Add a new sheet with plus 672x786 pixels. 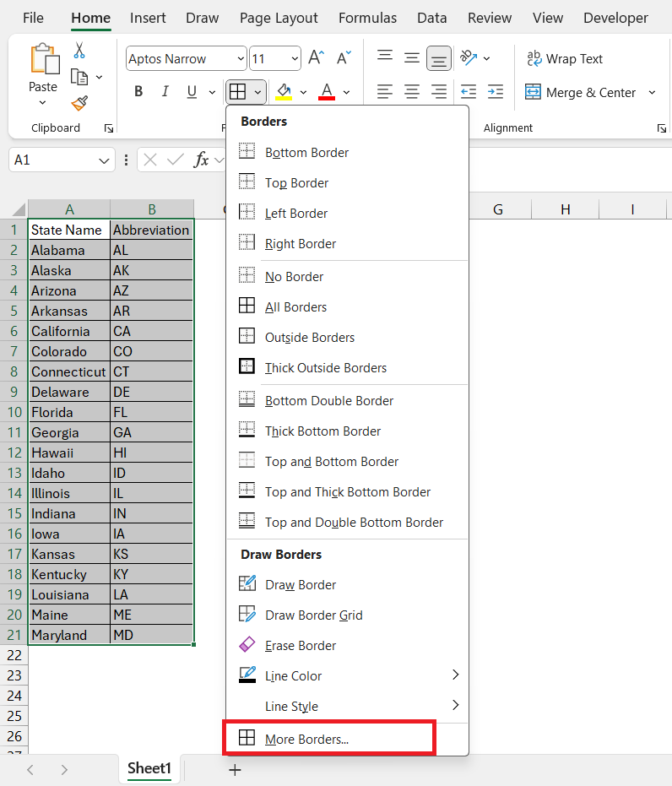pos(235,769)
